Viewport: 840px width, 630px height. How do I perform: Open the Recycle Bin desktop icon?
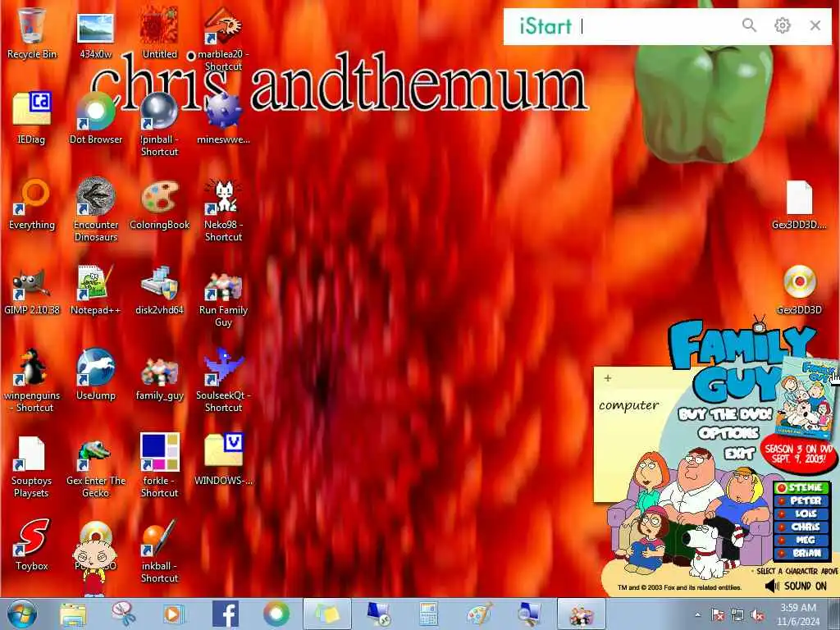click(32, 33)
